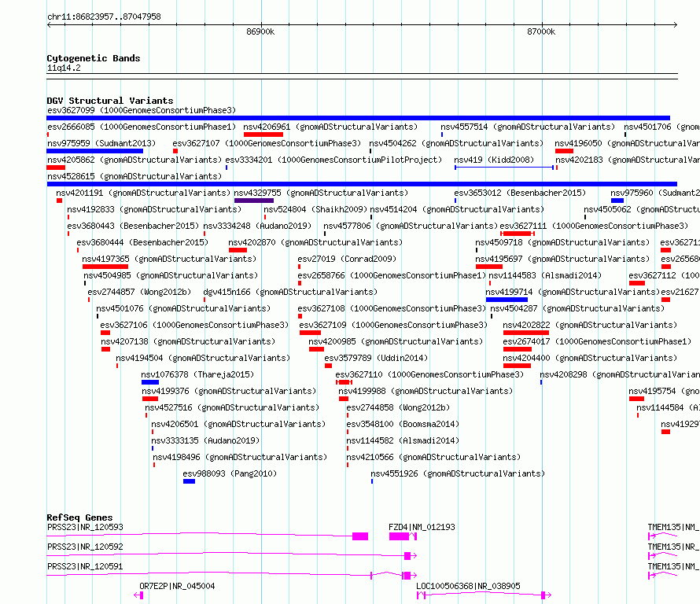Click the FZD4 magenta exon block
Screen dimensions: 700x604
click(399, 536)
